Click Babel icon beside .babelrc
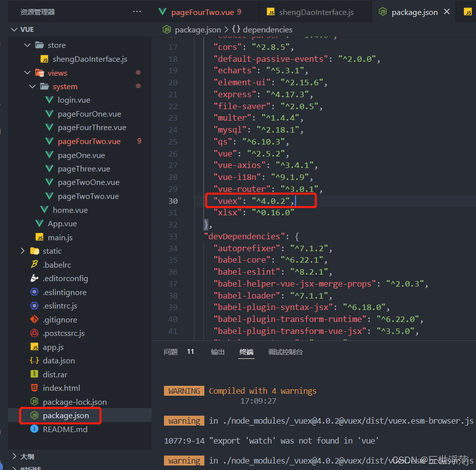This screenshot has width=476, height=470. (34, 265)
